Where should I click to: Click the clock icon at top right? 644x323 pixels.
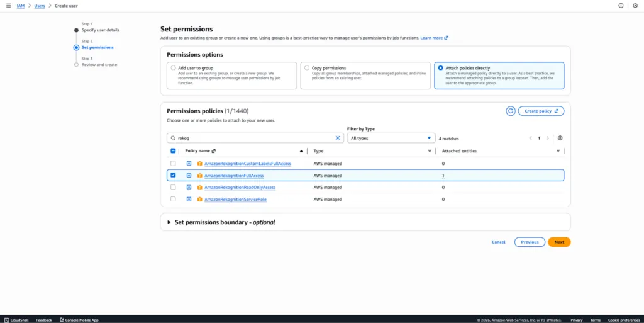point(635,6)
